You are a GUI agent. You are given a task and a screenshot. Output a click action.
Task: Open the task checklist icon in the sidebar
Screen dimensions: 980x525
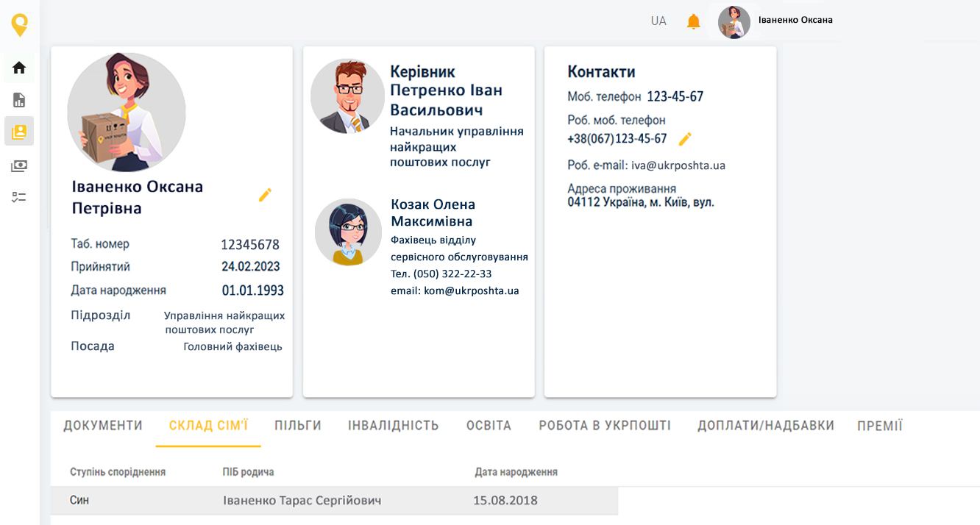click(19, 197)
